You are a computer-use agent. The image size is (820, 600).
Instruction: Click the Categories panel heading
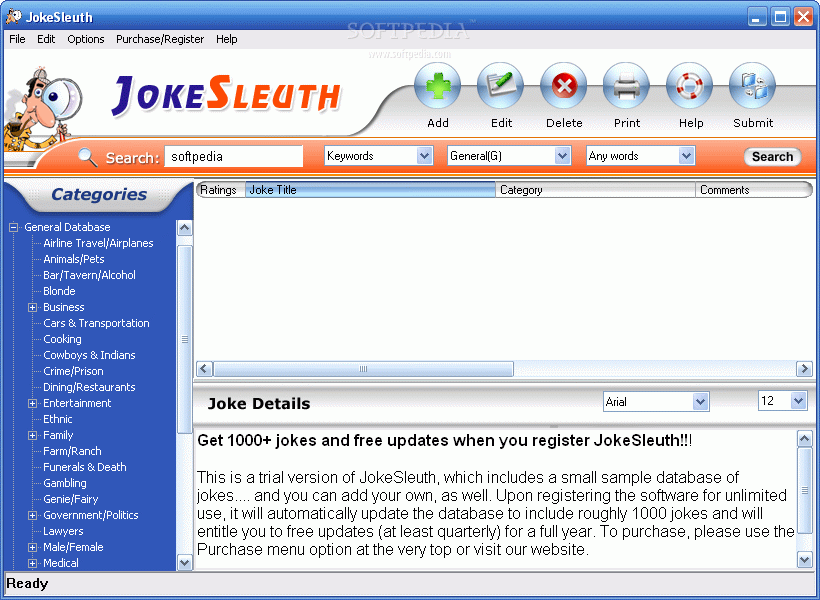(x=99, y=195)
